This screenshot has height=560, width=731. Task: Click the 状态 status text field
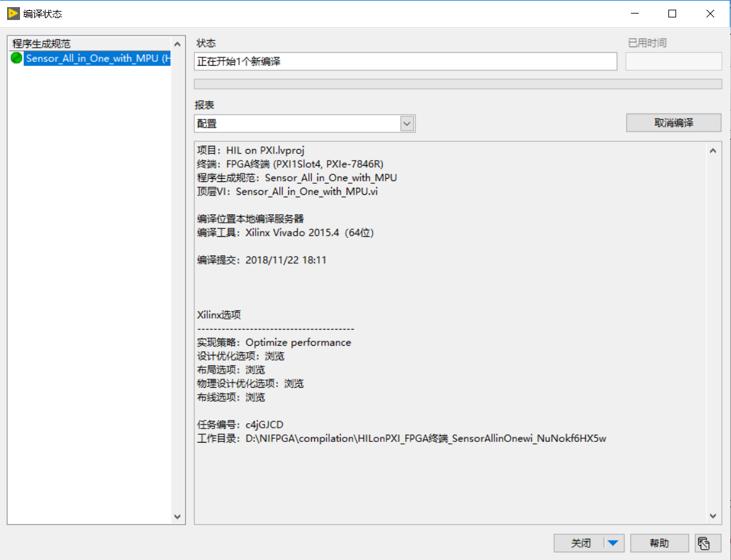tap(405, 61)
